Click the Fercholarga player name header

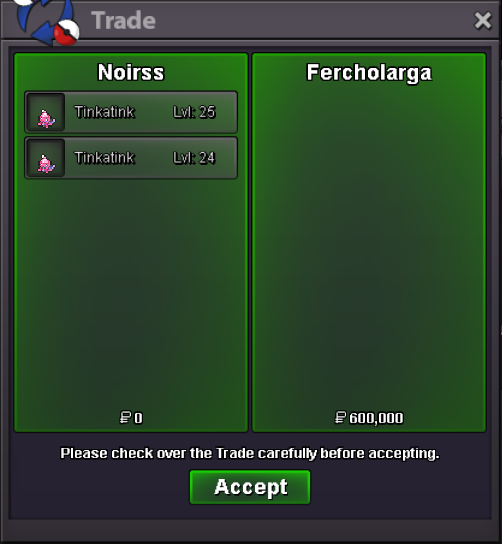point(369,73)
